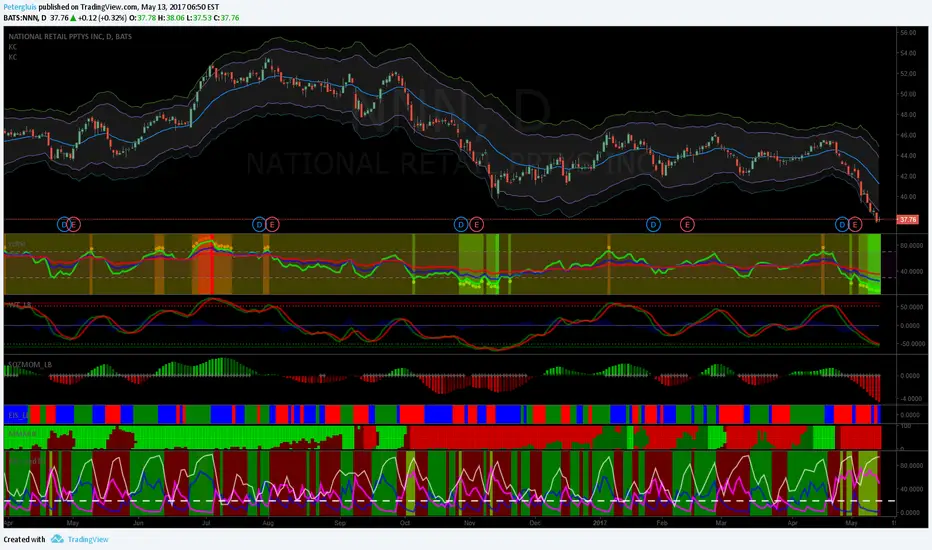The image size is (932, 550).
Task: Click the Mar label on the time axis
Action: point(721,523)
